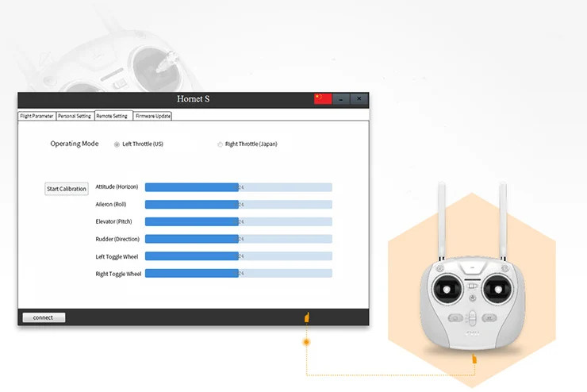The height and width of the screenshot is (392, 587).
Task: Click the Right Toggle Wheel bar
Action: (x=239, y=273)
